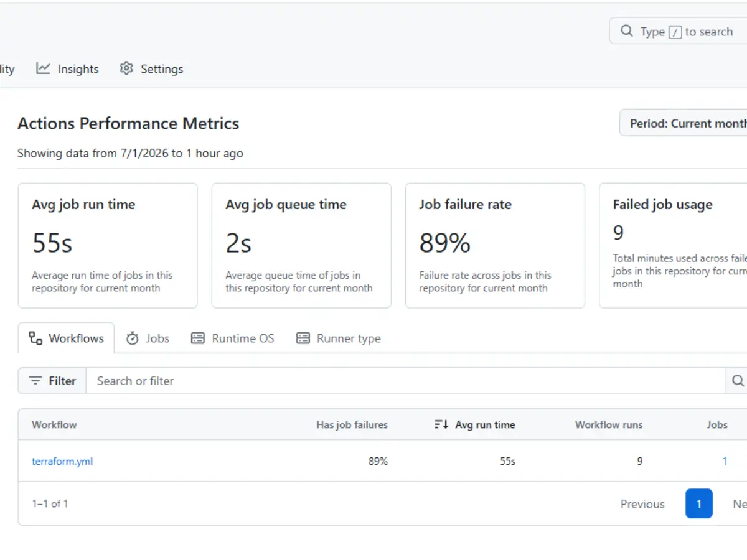Click the workflow runs count 9 in the table
Viewport: 747px width, 560px height.
tap(639, 461)
